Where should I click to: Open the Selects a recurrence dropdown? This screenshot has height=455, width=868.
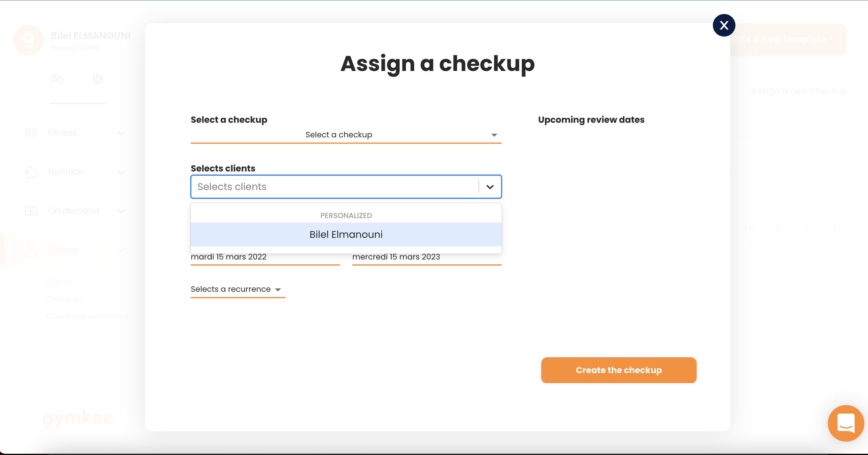pos(238,289)
